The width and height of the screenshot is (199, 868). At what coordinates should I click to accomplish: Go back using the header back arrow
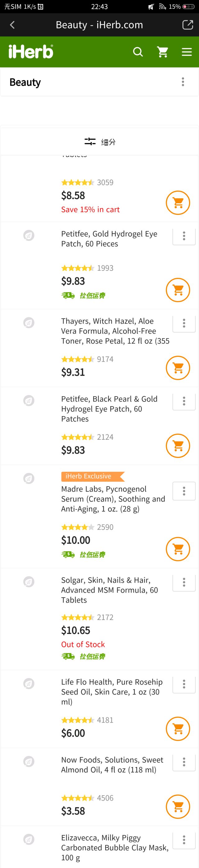(x=12, y=25)
